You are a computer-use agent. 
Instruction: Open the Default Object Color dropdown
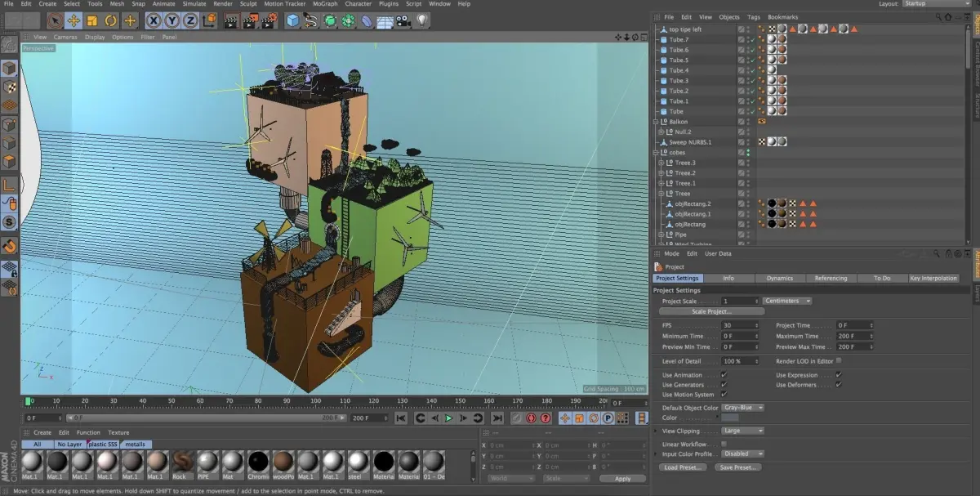tap(743, 408)
